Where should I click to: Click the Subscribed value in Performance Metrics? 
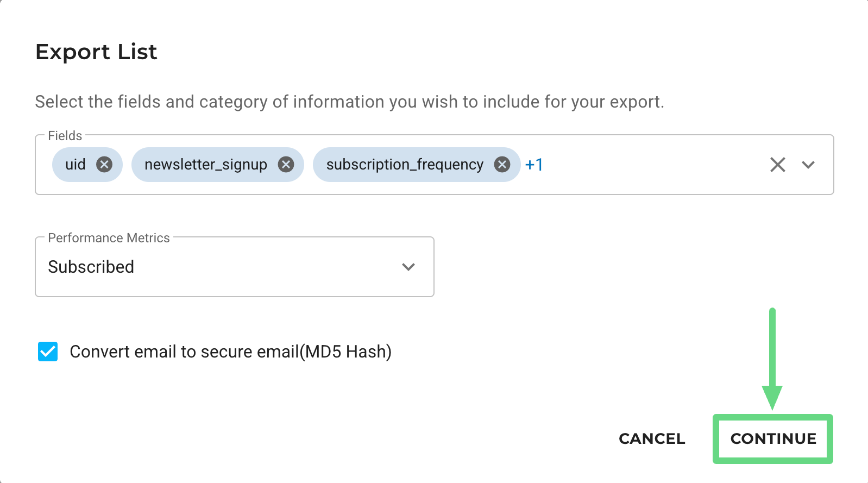(x=91, y=267)
